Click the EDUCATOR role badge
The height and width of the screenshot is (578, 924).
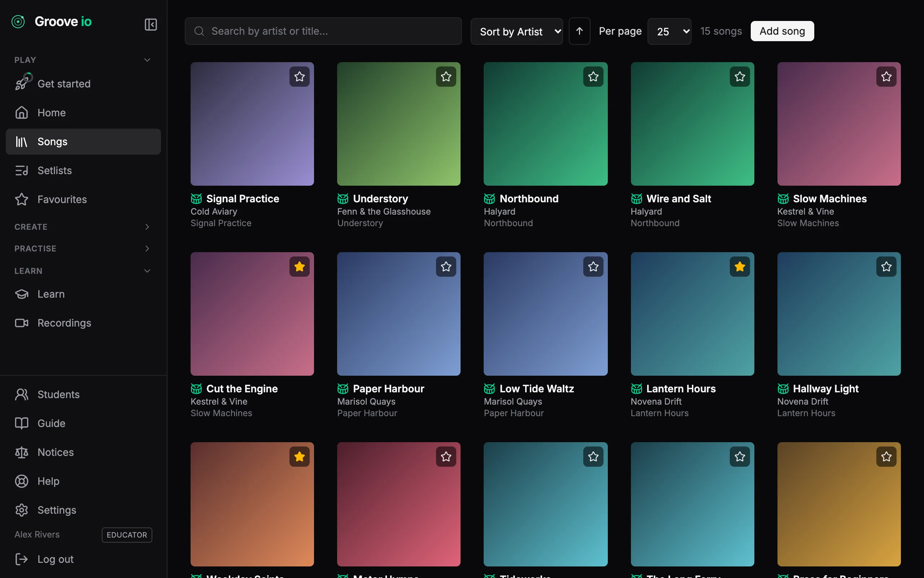(127, 535)
